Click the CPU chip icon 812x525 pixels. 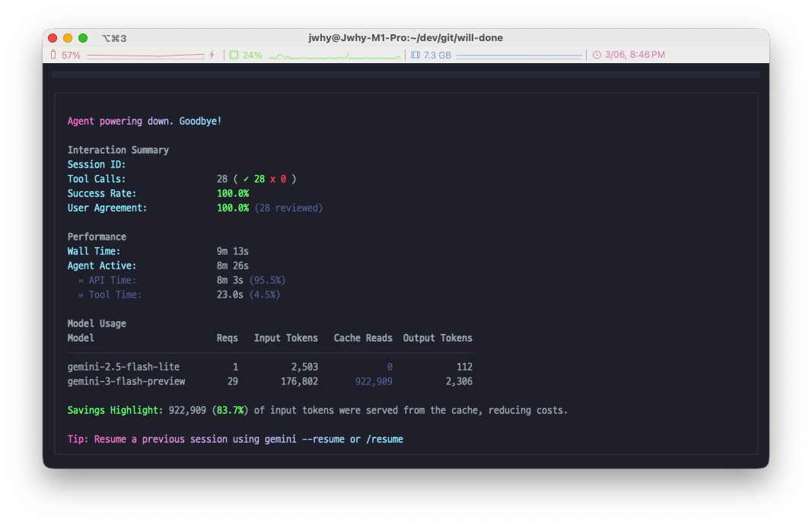(234, 55)
